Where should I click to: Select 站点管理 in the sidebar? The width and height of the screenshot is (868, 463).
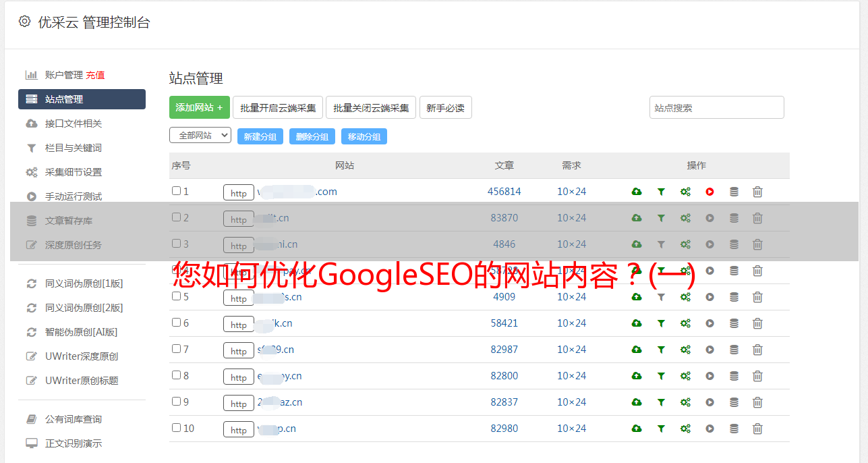(x=82, y=99)
